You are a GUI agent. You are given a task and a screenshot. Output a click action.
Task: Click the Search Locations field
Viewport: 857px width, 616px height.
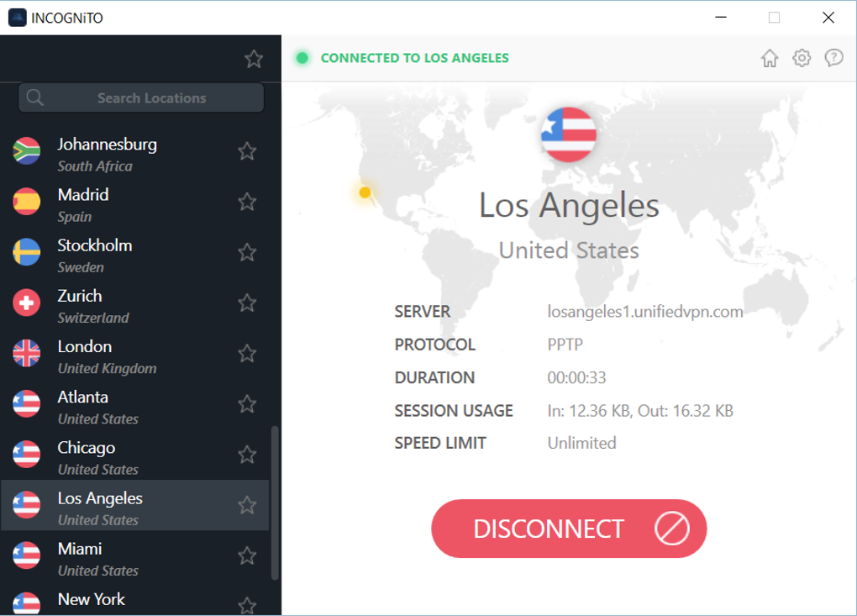coord(141,97)
